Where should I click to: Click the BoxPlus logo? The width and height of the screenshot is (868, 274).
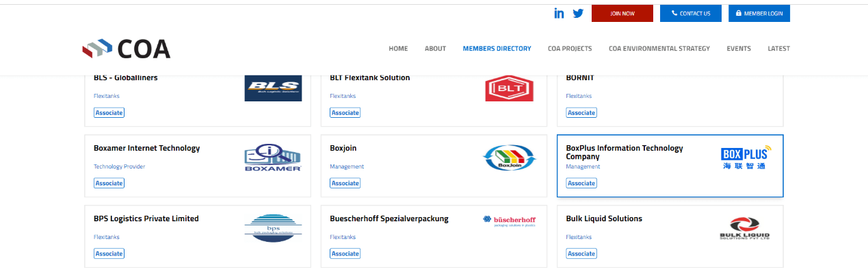(x=745, y=158)
